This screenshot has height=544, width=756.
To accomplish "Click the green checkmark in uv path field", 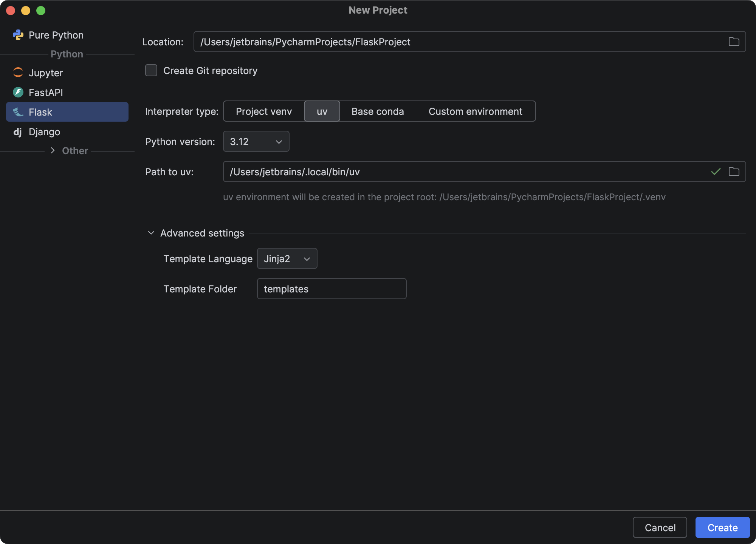I will pyautogui.click(x=716, y=172).
